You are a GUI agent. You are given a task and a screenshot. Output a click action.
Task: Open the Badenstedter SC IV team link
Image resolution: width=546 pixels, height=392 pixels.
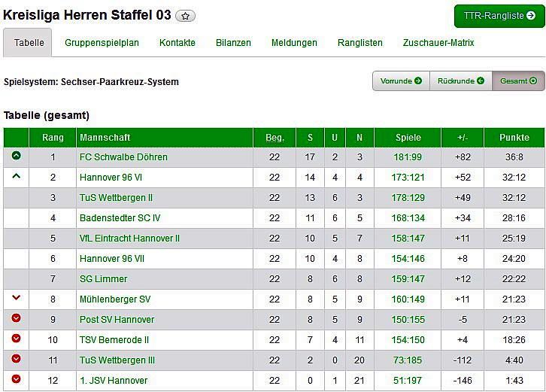(120, 217)
